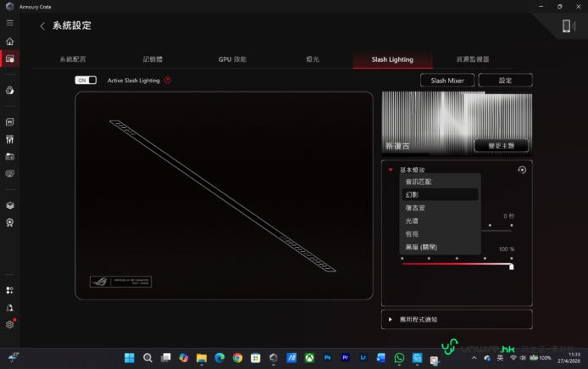Open Xbox app on taskbar
588x369 pixels.
pyautogui.click(x=309, y=358)
